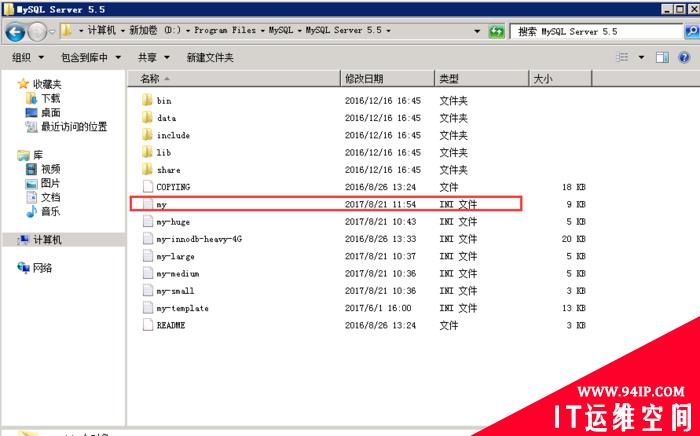
Task: Open the help question mark icon
Action: (683, 57)
